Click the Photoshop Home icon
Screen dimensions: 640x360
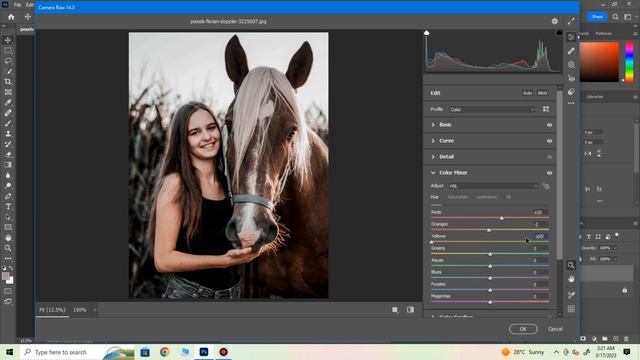(x=11, y=17)
